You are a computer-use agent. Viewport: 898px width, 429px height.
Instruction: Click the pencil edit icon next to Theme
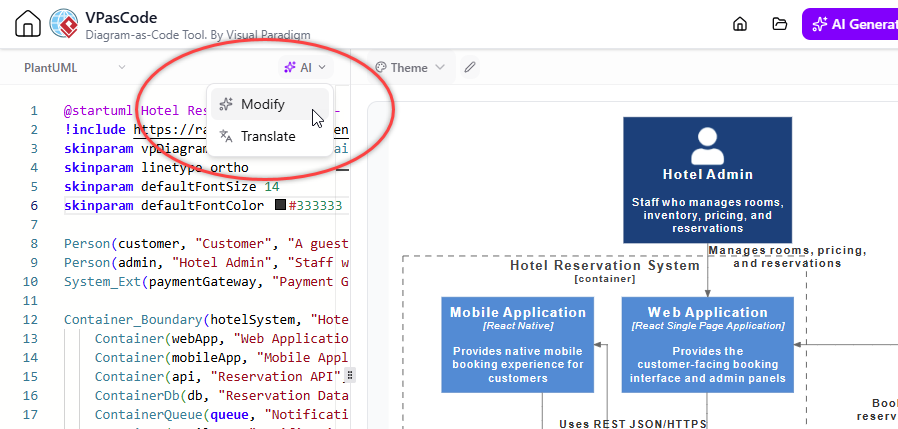click(470, 68)
